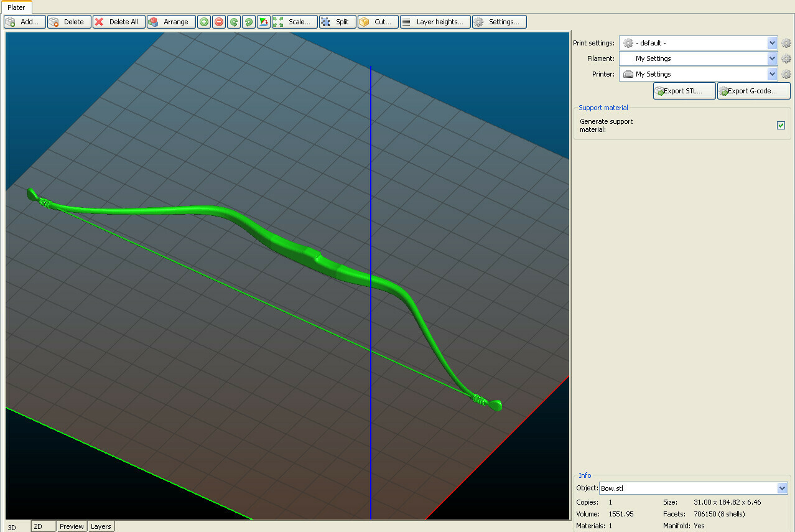Viewport: 795px width, 532px height.
Task: Switch to the Preview tab
Action: (x=72, y=526)
